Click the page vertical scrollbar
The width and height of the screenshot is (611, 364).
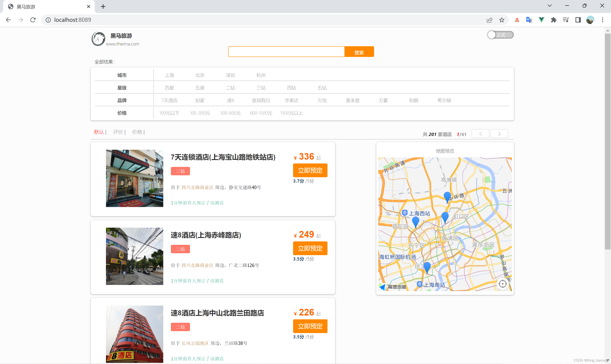pos(607,142)
